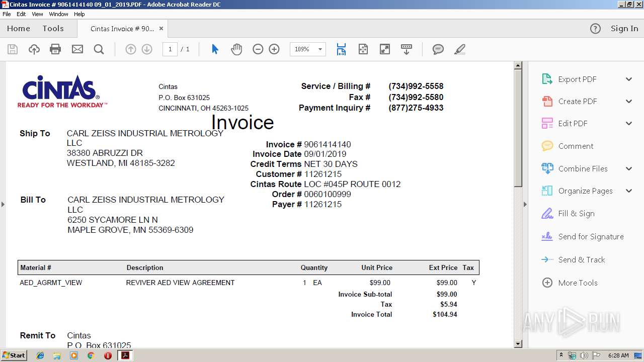The width and height of the screenshot is (644, 362).
Task: Launch Chrome from the taskbar
Action: (x=91, y=355)
